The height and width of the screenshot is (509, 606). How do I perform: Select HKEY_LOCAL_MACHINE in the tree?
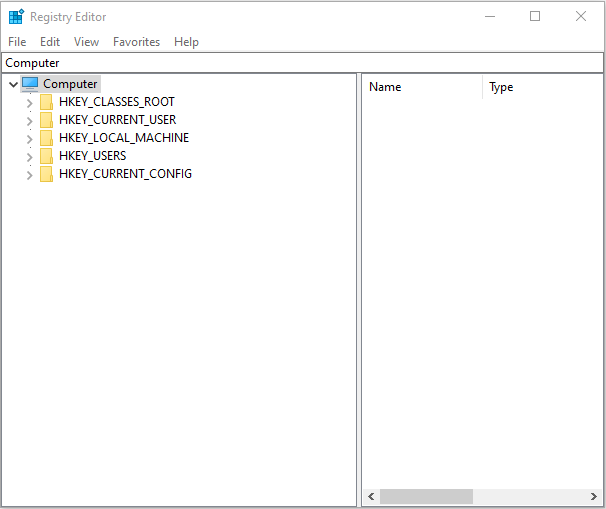tap(124, 138)
